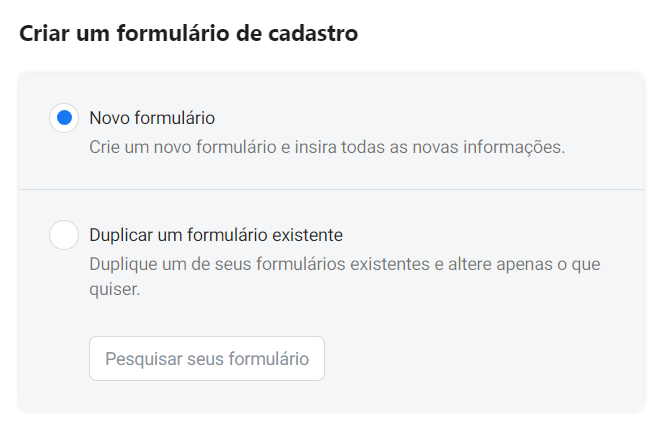Click the word 'cadastro' in the title
This screenshot has width=654, height=438.
point(315,32)
